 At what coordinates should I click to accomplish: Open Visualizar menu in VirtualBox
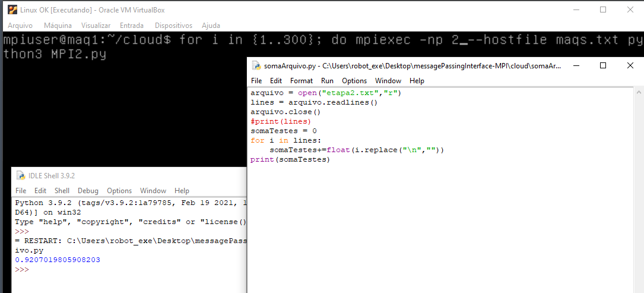coord(96,26)
